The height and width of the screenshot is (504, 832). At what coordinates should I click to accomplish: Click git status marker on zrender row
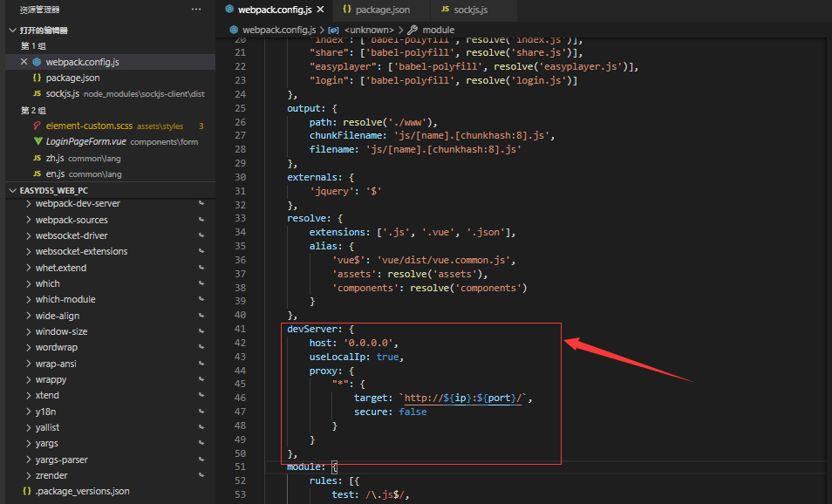tap(201, 475)
